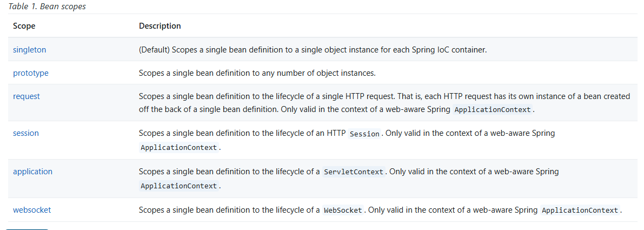Click the ServletContext code term
Viewport: 644px width, 230px height.
click(354, 172)
